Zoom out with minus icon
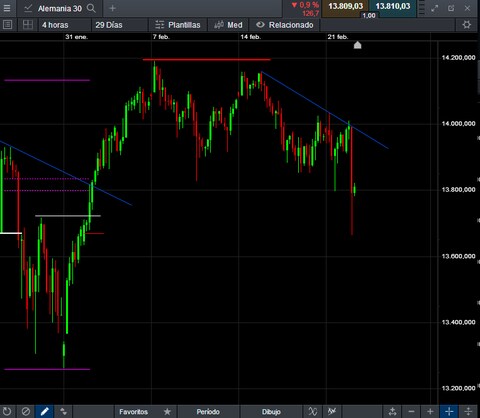This screenshot has width=480, height=418. tap(412, 411)
